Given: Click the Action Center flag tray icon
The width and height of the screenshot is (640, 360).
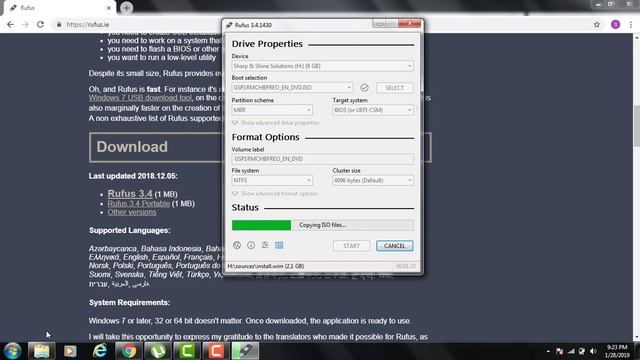Looking at the screenshot, I should click(x=560, y=351).
